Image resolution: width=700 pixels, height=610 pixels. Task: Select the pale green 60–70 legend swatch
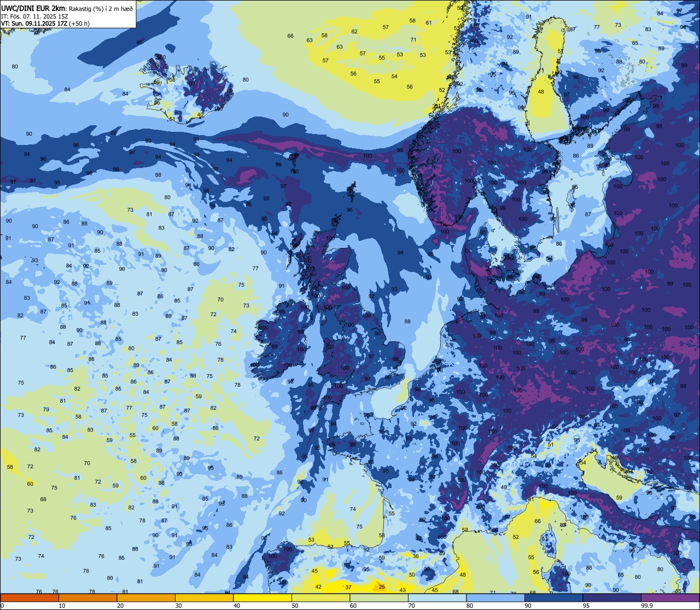(379, 597)
